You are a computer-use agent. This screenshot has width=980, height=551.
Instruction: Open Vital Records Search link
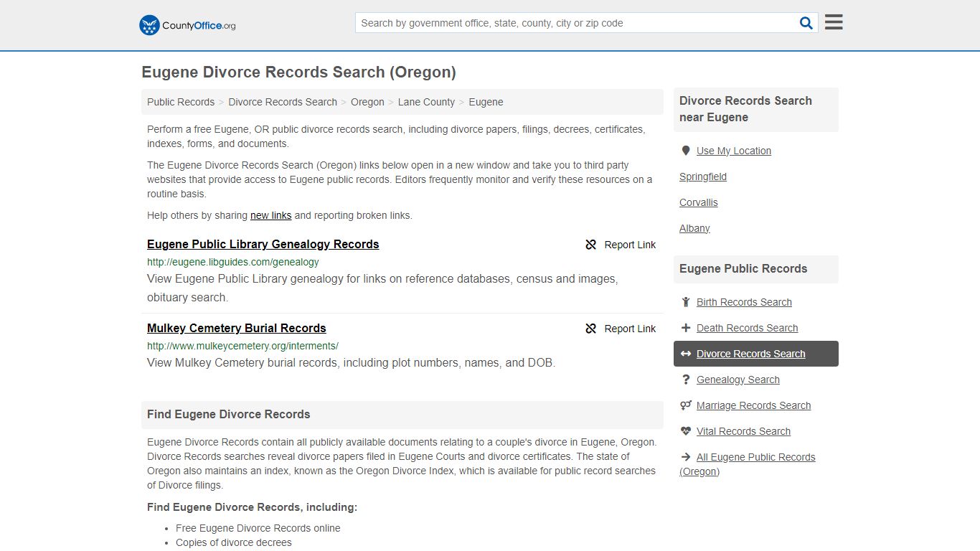(x=743, y=431)
